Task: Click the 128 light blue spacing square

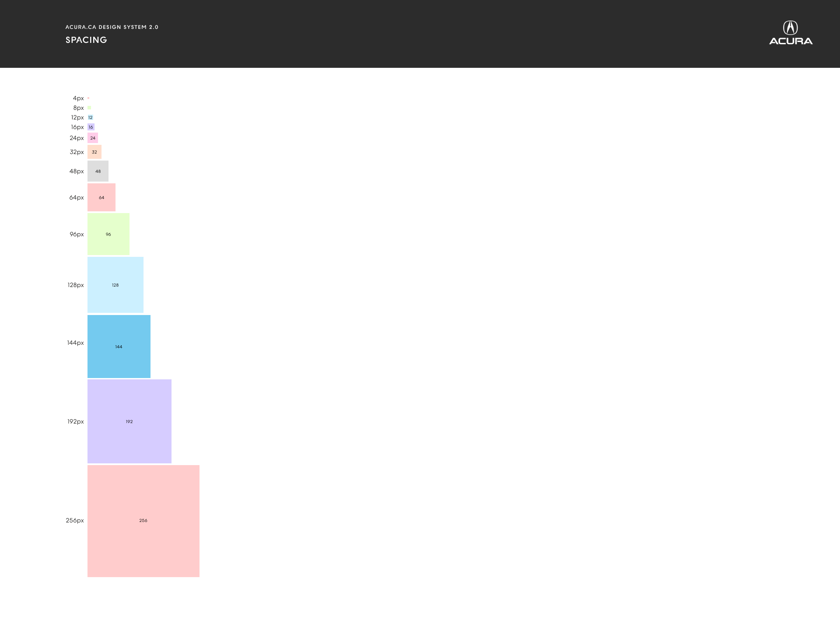Action: [x=115, y=285]
